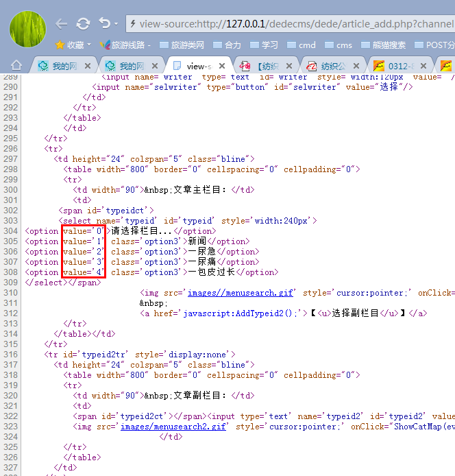Click the 请选择栏目... option text
Screen dimensions: 455x476
pos(143,231)
